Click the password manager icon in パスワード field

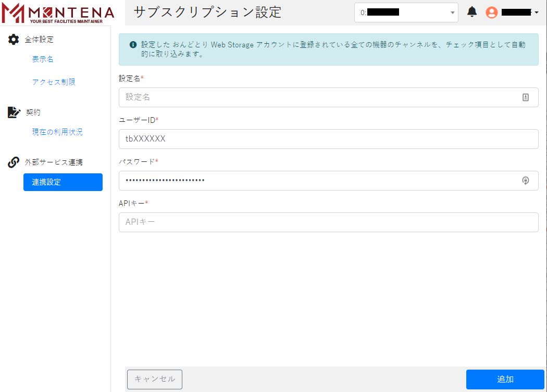point(526,181)
